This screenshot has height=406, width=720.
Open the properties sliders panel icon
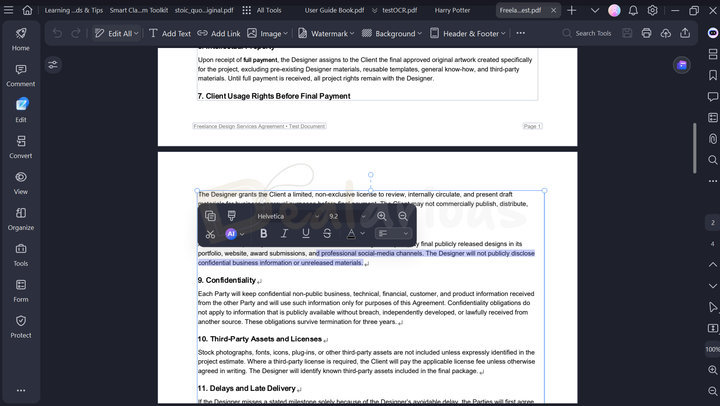coord(53,65)
